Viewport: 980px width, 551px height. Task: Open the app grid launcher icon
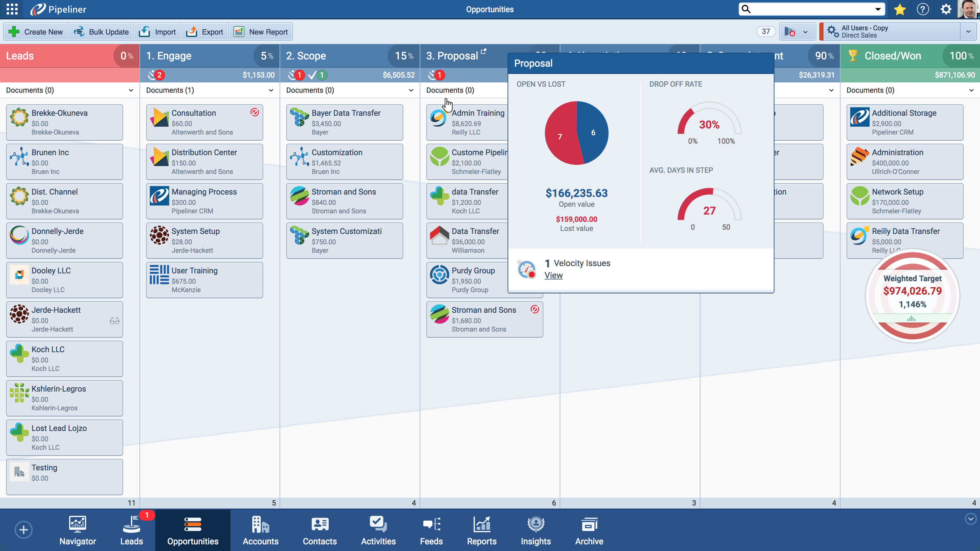[x=12, y=9]
